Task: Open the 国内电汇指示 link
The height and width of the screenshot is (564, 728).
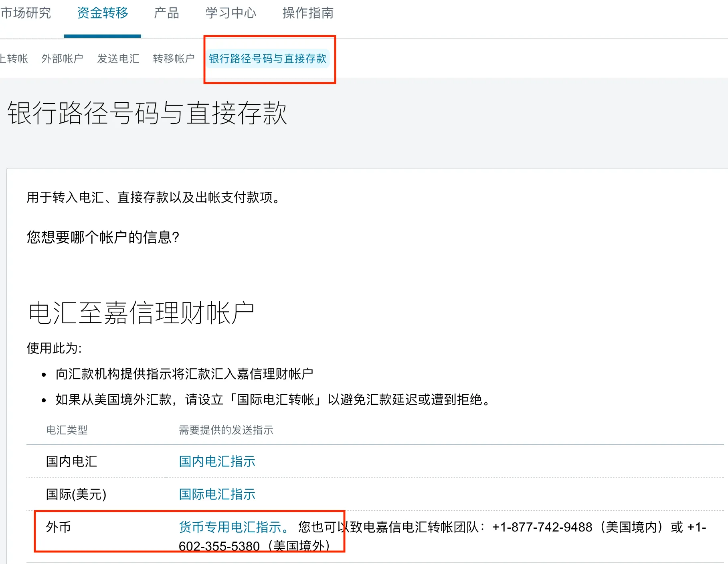Action: (x=216, y=461)
